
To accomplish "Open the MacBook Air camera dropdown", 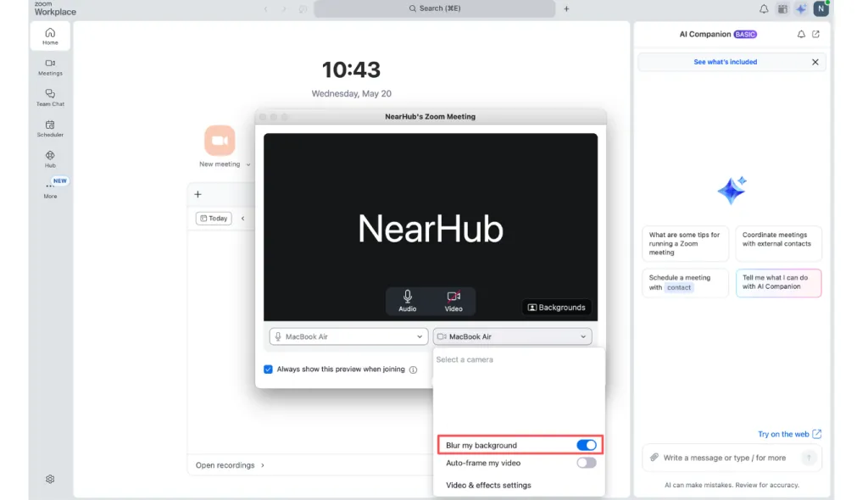I will coord(513,336).
